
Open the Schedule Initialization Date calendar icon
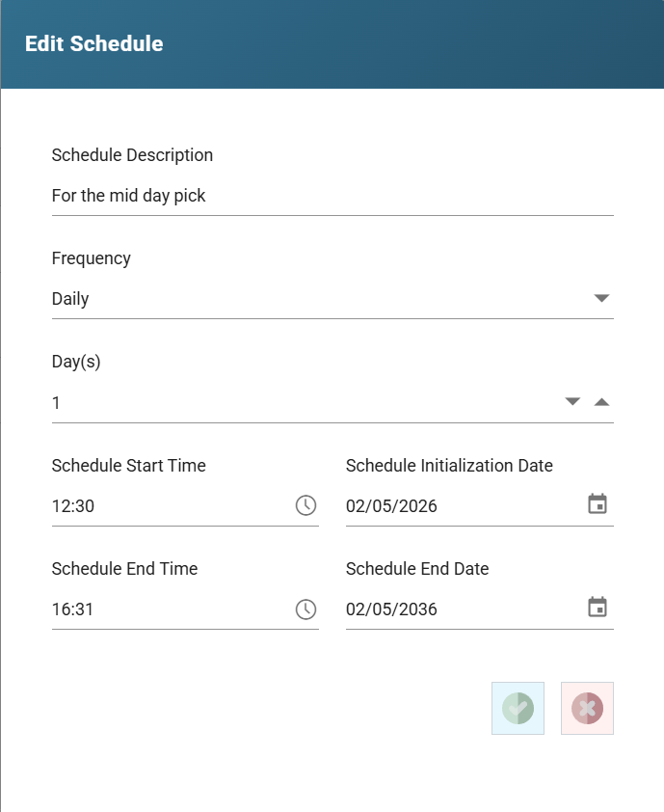[598, 503]
